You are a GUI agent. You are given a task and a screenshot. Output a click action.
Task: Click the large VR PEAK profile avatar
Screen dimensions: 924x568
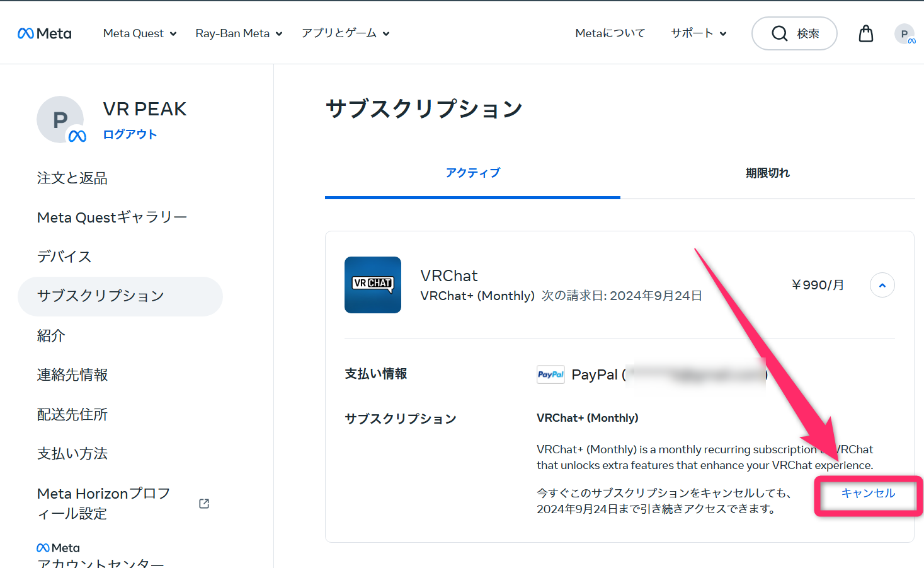(x=61, y=120)
